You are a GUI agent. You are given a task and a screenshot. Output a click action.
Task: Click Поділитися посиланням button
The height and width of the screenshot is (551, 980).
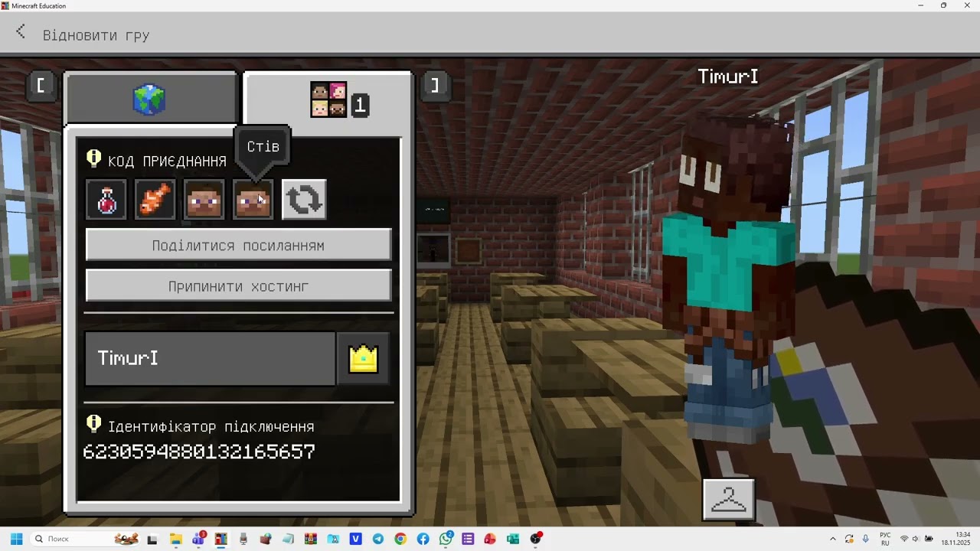(x=238, y=246)
